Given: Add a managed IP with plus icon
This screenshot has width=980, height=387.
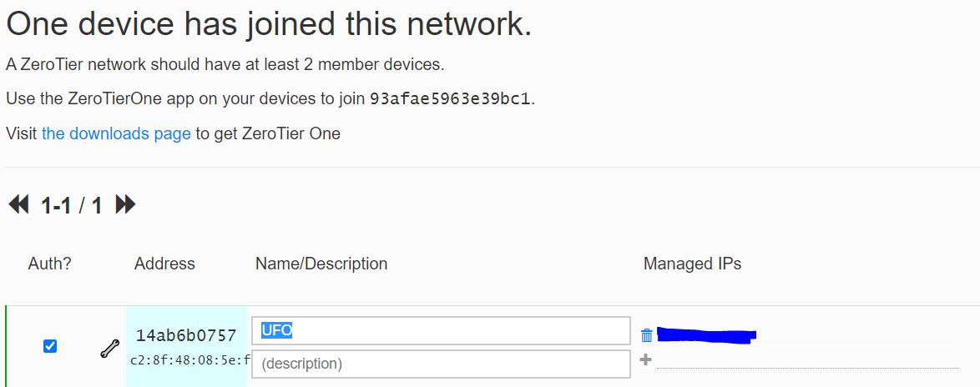Looking at the screenshot, I should point(646,359).
